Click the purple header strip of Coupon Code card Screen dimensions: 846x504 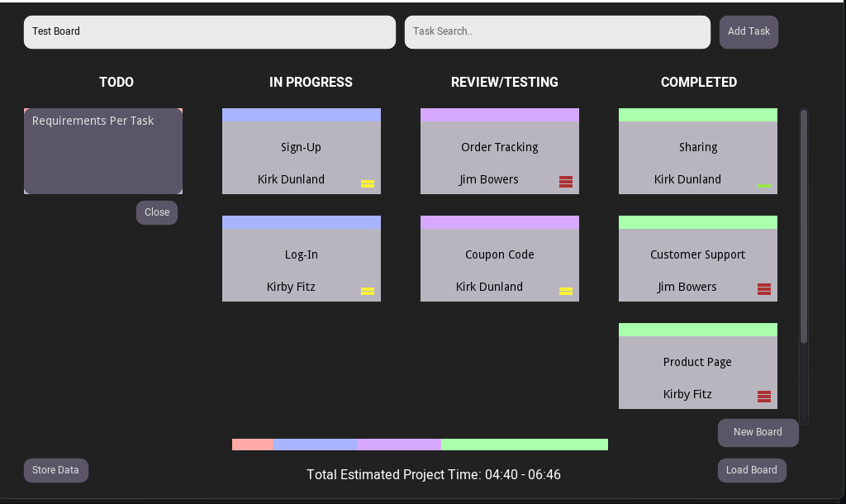(x=500, y=222)
